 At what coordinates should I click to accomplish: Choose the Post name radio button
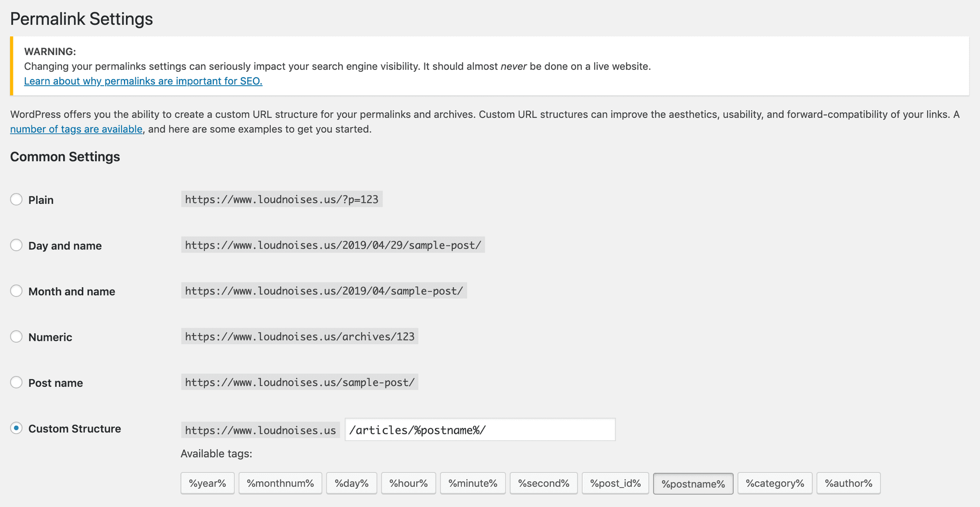(16, 382)
